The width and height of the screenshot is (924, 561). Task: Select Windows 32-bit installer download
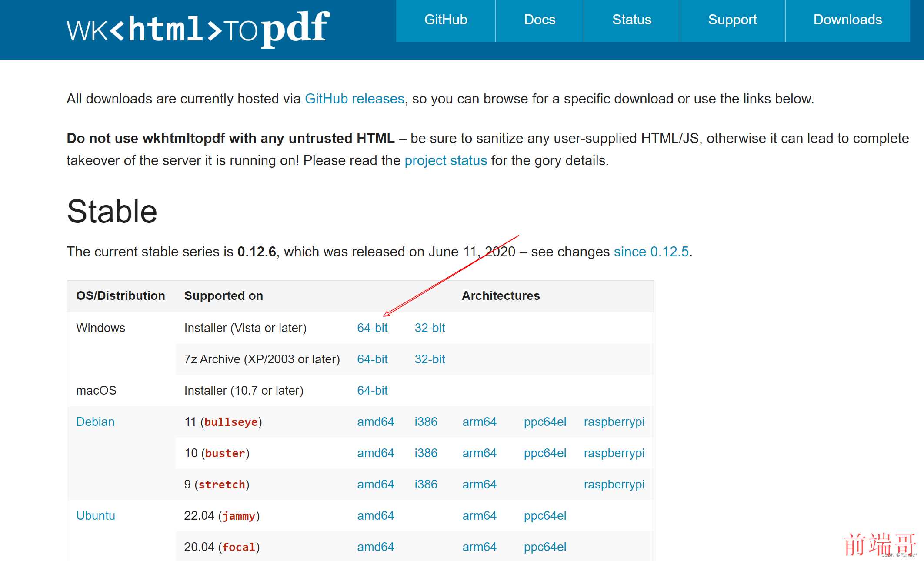430,327
